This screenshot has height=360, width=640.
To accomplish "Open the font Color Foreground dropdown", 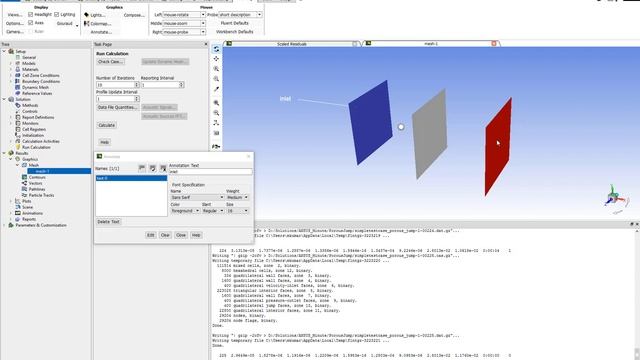I will [185, 211].
